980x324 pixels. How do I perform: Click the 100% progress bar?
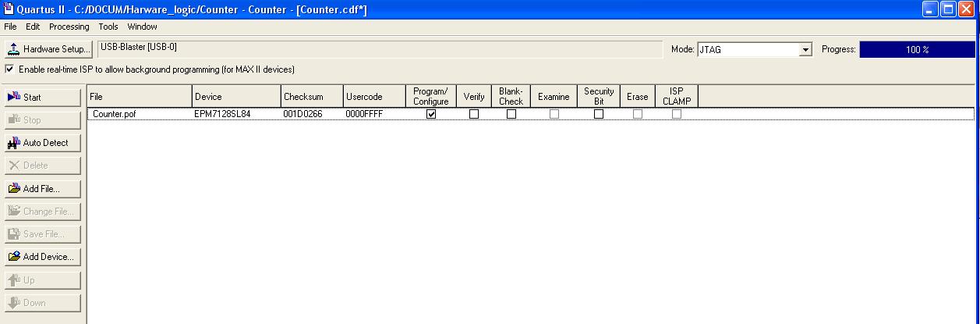click(x=917, y=49)
